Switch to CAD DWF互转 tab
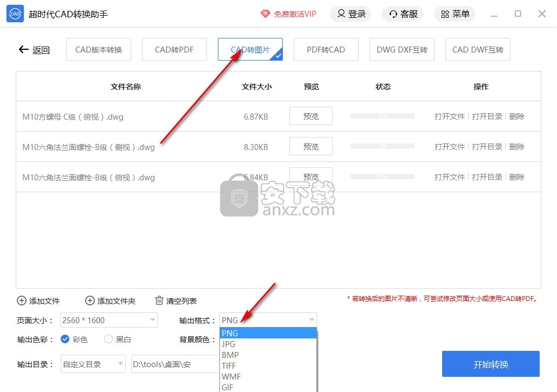Screen dimensions: 557x392 coord(478,49)
